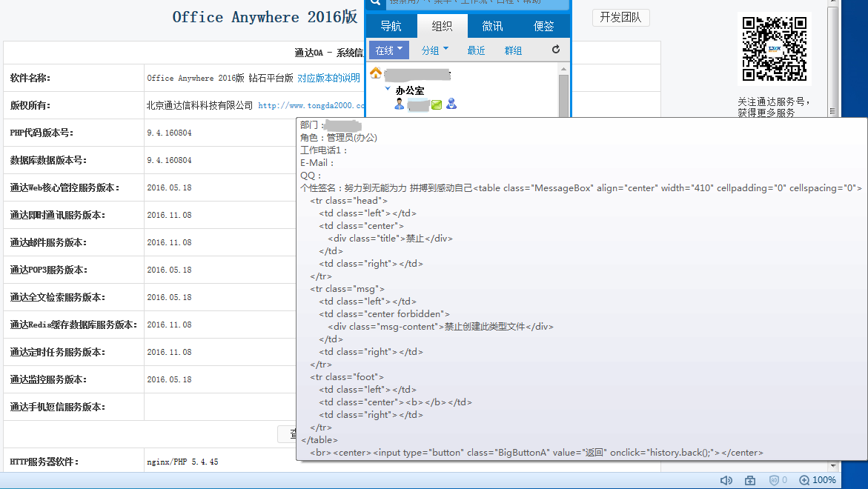
Task: Switch to the 微讯 tab
Action: pyautogui.click(x=492, y=26)
